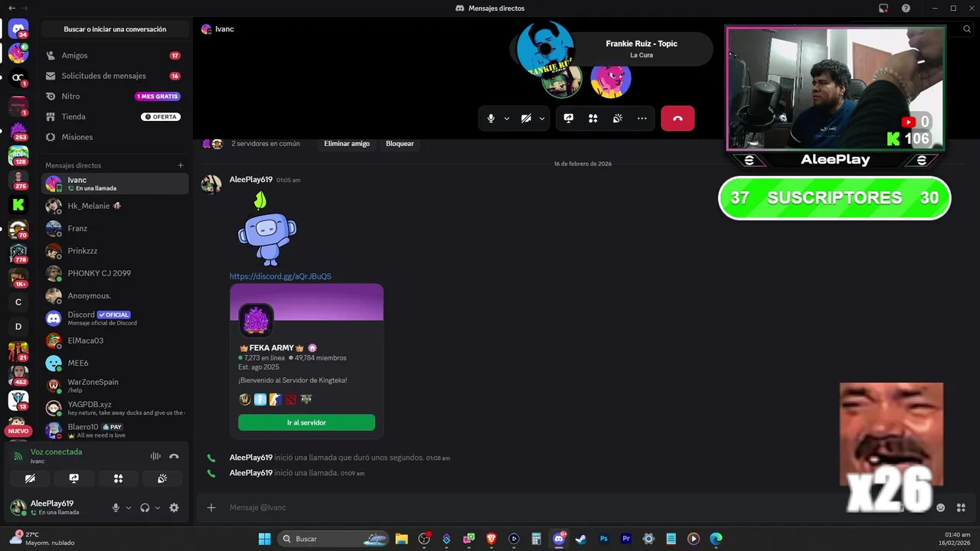The width and height of the screenshot is (980, 551).
Task: Disconnect call icon in Voz conectada panel
Action: [174, 456]
